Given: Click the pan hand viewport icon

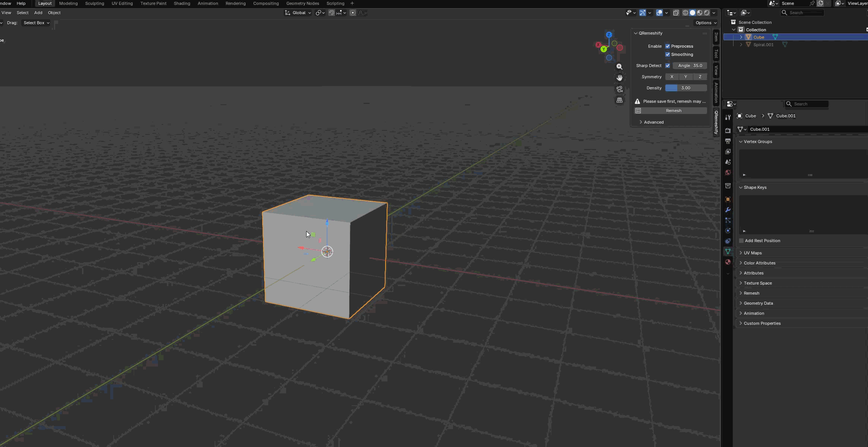Looking at the screenshot, I should click(619, 78).
